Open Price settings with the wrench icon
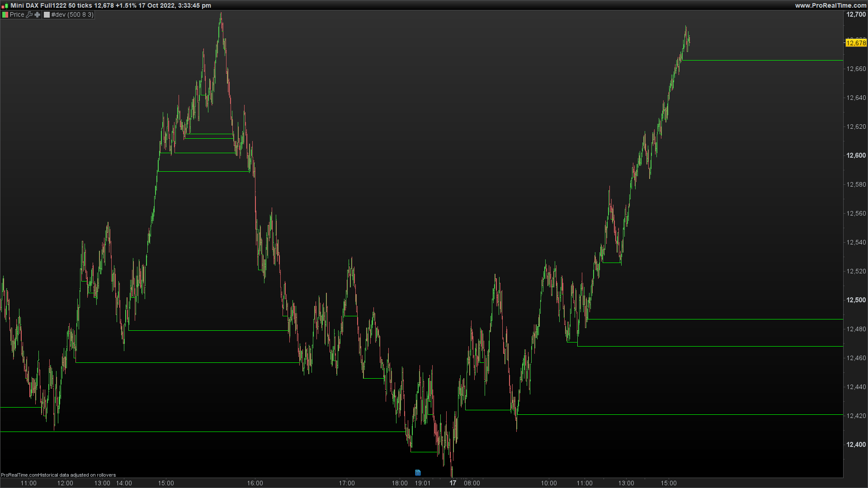The height and width of the screenshot is (488, 868). 29,14
